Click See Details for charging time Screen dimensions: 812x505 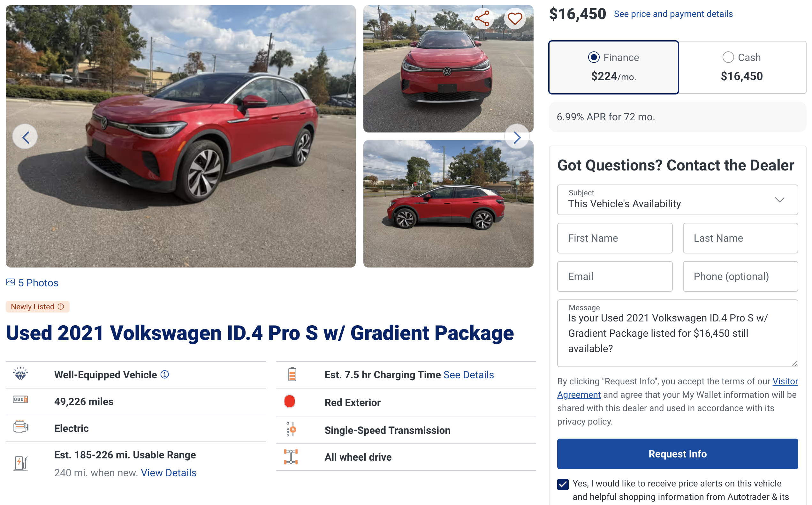pyautogui.click(x=468, y=375)
